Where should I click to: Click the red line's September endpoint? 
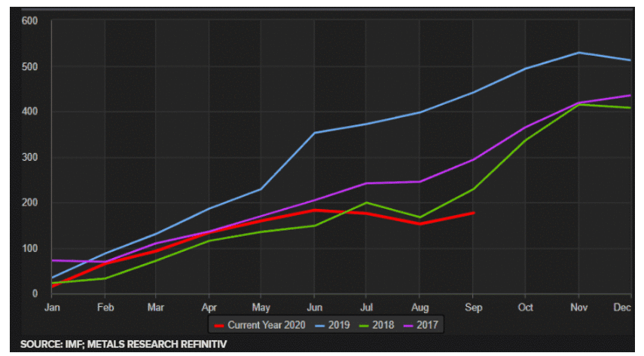coord(472,213)
